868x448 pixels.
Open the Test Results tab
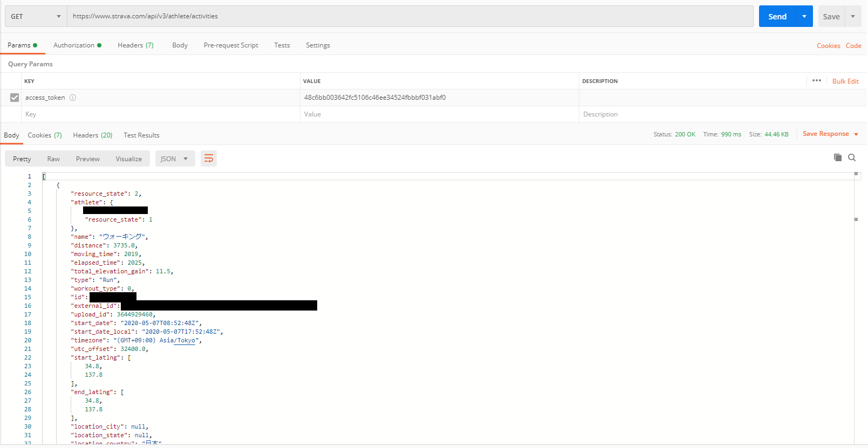pyautogui.click(x=141, y=135)
